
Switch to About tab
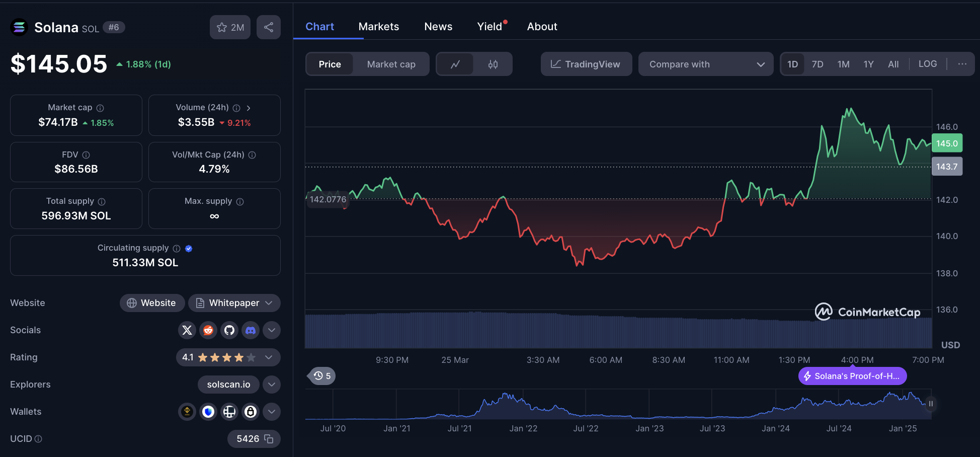(x=542, y=27)
